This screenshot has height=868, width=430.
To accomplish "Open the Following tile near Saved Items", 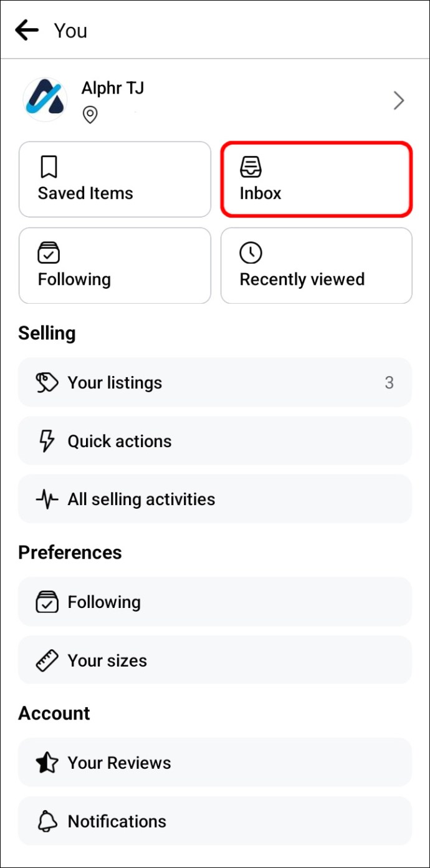I will pyautogui.click(x=115, y=266).
